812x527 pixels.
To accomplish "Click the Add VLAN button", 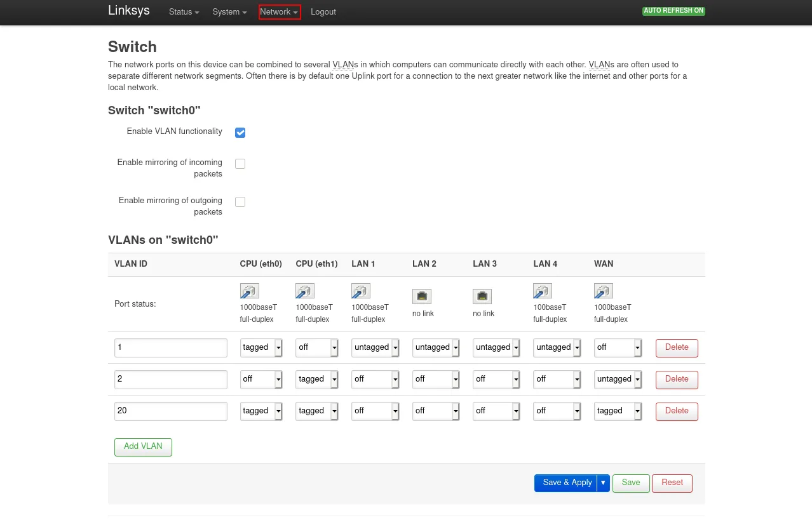I will pyautogui.click(x=143, y=447).
